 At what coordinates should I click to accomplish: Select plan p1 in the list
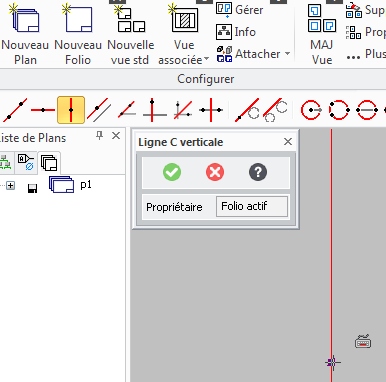(70, 185)
